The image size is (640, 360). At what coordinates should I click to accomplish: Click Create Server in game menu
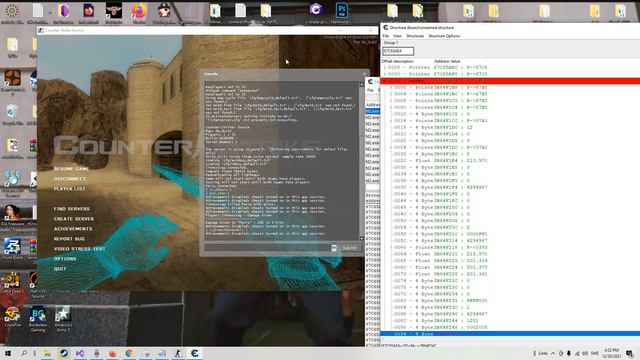(73, 219)
